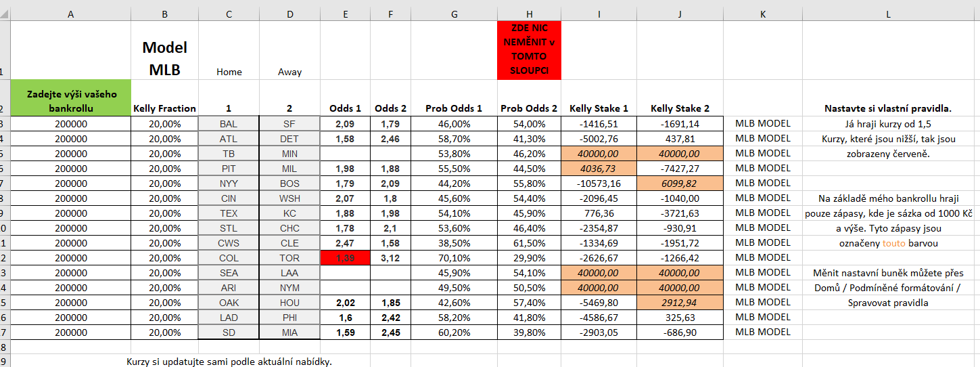
Task: Select the 20,00% Kelly Fraction cell in SD row
Action: pos(165,332)
